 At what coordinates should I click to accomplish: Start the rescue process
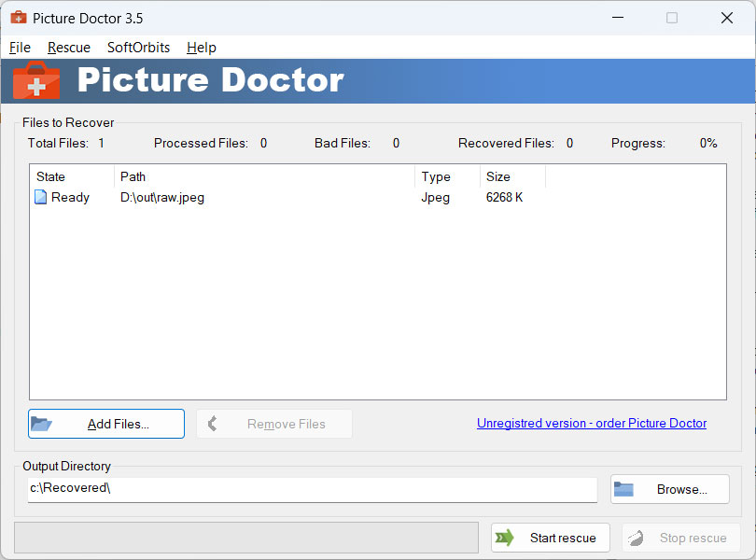click(550, 538)
